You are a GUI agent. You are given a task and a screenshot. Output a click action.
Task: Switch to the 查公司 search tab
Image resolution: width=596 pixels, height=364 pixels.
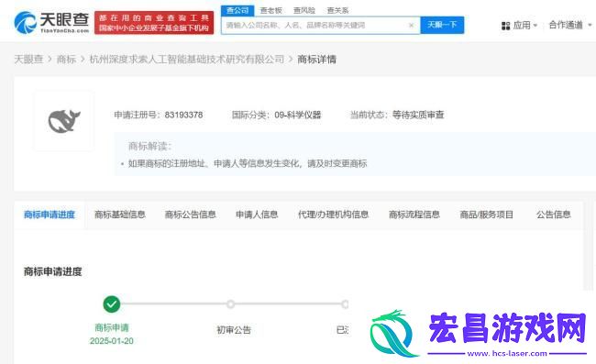point(237,10)
